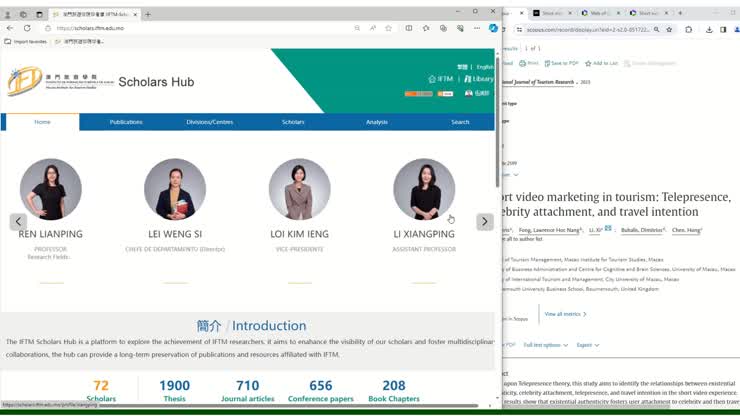Image resolution: width=740 pixels, height=416 pixels.
Task: Open the Export dropdown in Scopus
Action: [588, 345]
